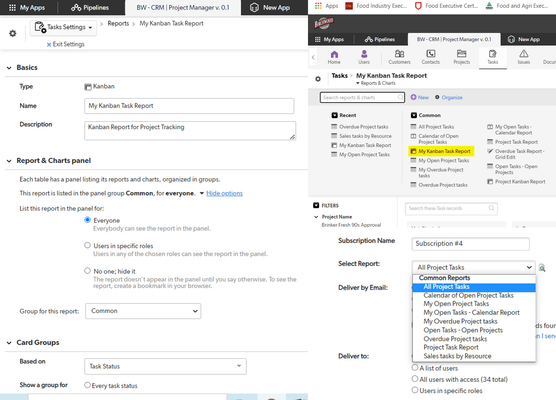This screenshot has width=556, height=400.
Task: Open Group for this report dropdown
Action: (143, 311)
